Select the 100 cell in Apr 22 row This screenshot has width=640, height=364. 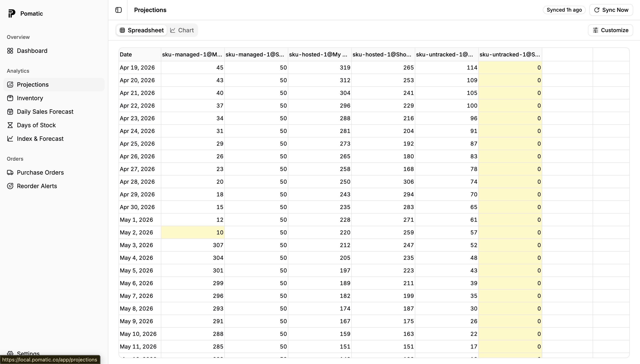pyautogui.click(x=447, y=105)
